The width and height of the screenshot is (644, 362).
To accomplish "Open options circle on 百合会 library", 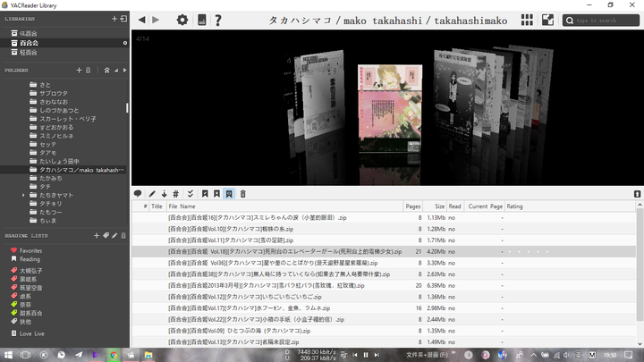I will coord(125,43).
